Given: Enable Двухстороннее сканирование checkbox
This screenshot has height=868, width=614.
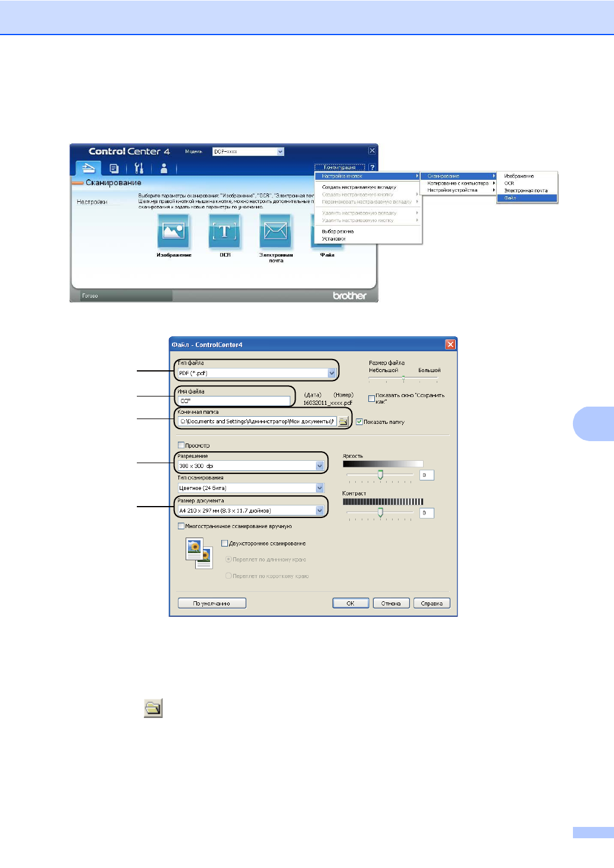Looking at the screenshot, I should pyautogui.click(x=225, y=544).
